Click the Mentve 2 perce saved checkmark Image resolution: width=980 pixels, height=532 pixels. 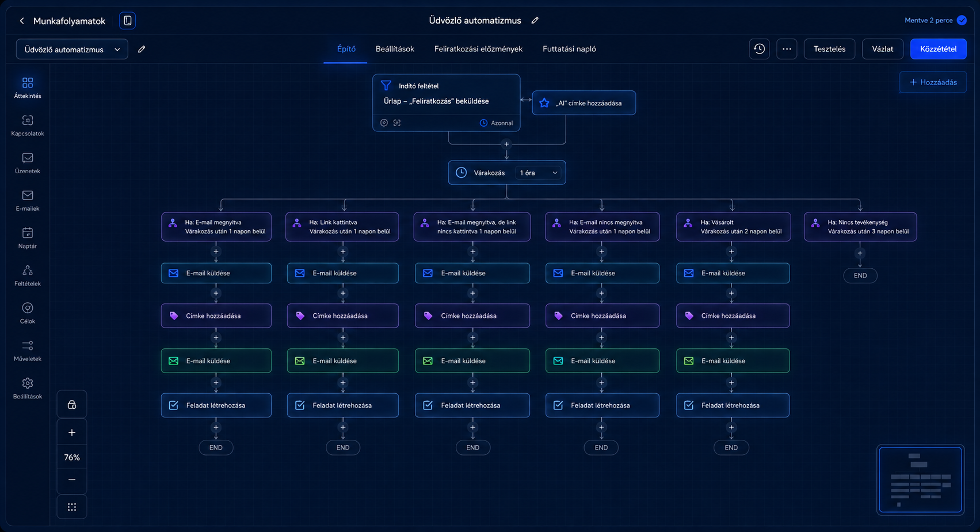(962, 20)
